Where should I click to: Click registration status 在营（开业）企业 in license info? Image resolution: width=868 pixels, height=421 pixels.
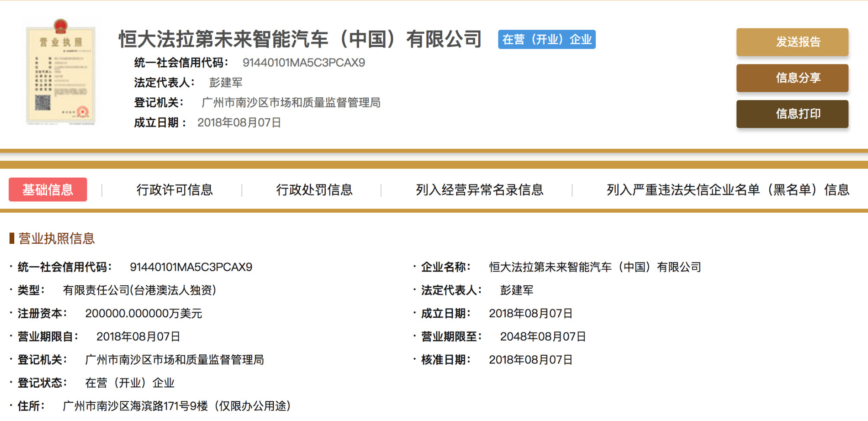130,383
